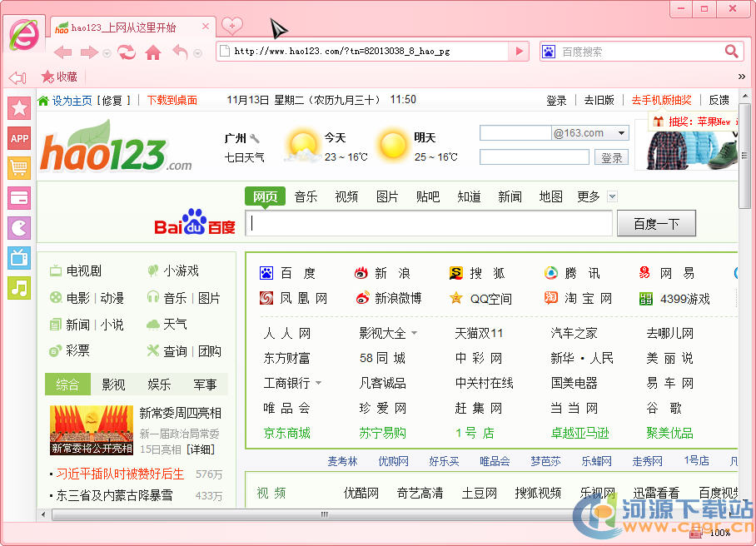Click the horizontal scrollbar at page bottom
756x546 pixels.
tap(325, 514)
